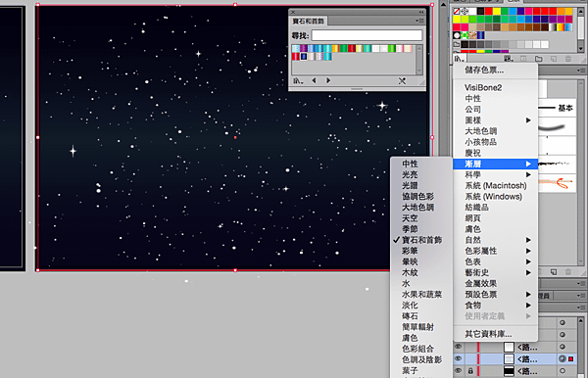Select the 基本 brush stroke in the brushes panel
This screenshot has width=588, height=378.
point(558,108)
